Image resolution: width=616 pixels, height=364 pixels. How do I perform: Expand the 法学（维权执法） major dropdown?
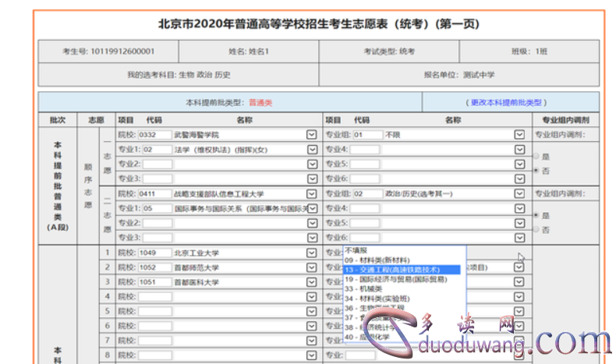[x=313, y=149]
